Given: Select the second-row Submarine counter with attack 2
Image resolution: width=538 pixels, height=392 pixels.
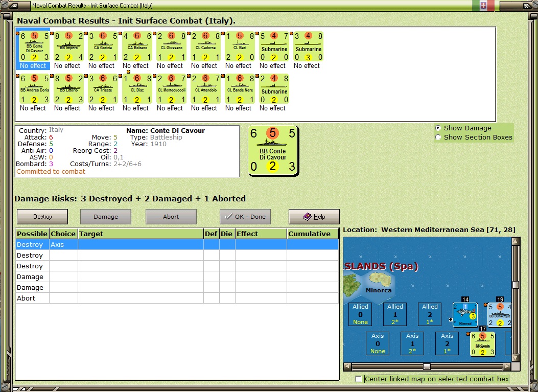Looking at the screenshot, I should click(274, 89).
